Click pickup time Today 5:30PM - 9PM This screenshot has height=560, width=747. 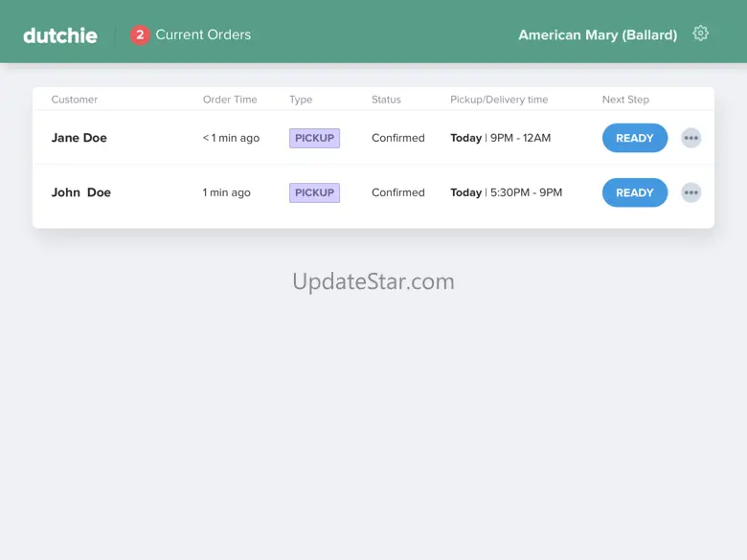point(506,192)
